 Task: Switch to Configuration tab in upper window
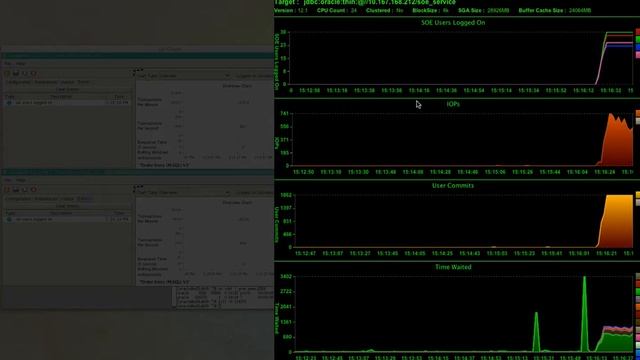click(18, 82)
